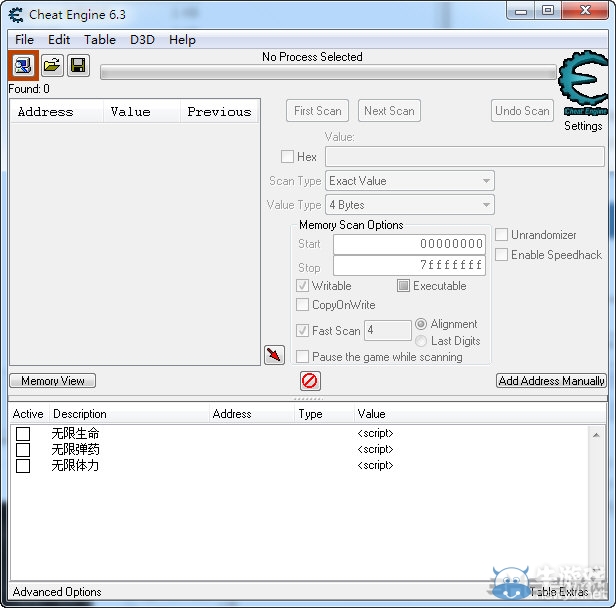Click Add Address Manually button
The image size is (616, 608).
point(551,381)
